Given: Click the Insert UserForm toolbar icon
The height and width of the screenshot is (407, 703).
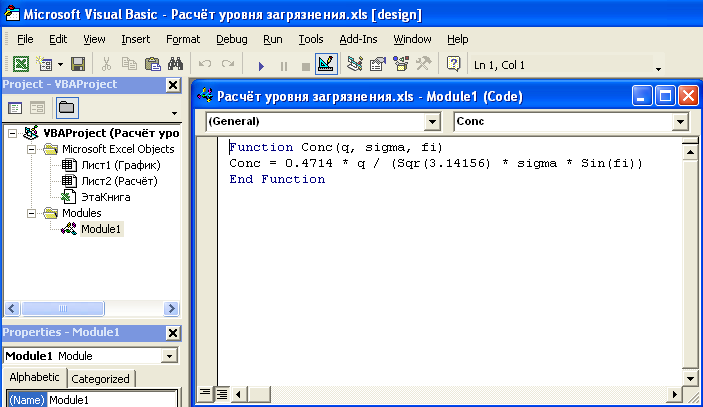Looking at the screenshot, I should [44, 64].
